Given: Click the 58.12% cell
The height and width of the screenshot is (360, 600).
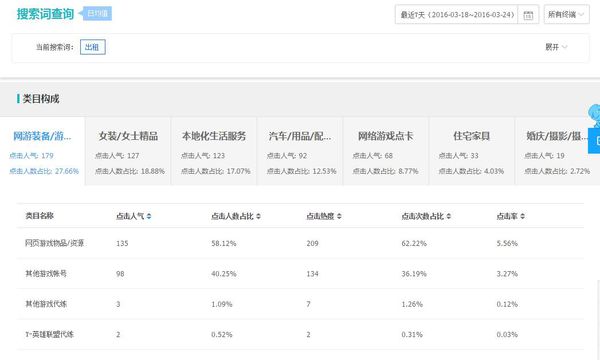Looking at the screenshot, I should pos(224,243).
